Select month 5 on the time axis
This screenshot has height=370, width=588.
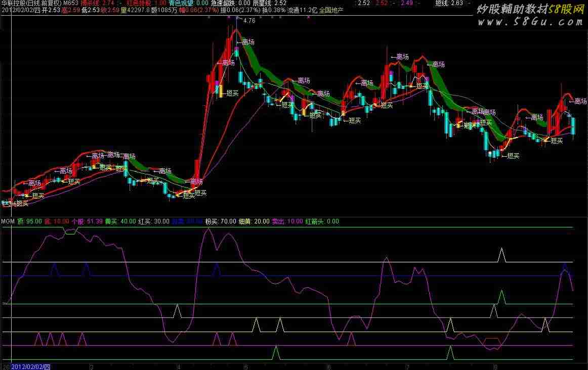(x=246, y=366)
